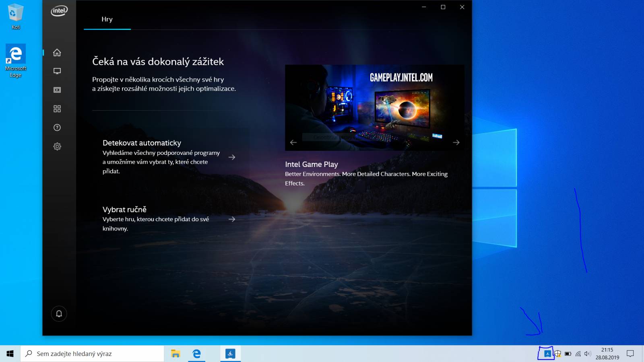
Task: Click arrow next to Vybrat ručně
Action: point(232,219)
